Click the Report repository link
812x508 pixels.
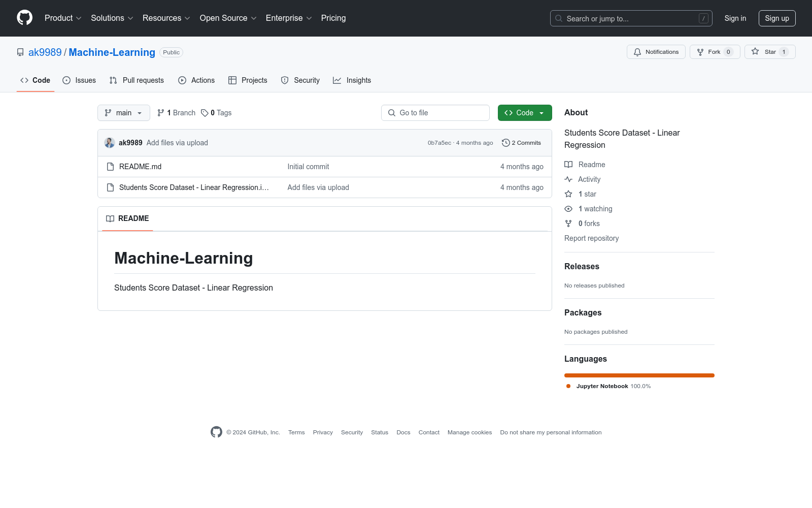[592, 238]
